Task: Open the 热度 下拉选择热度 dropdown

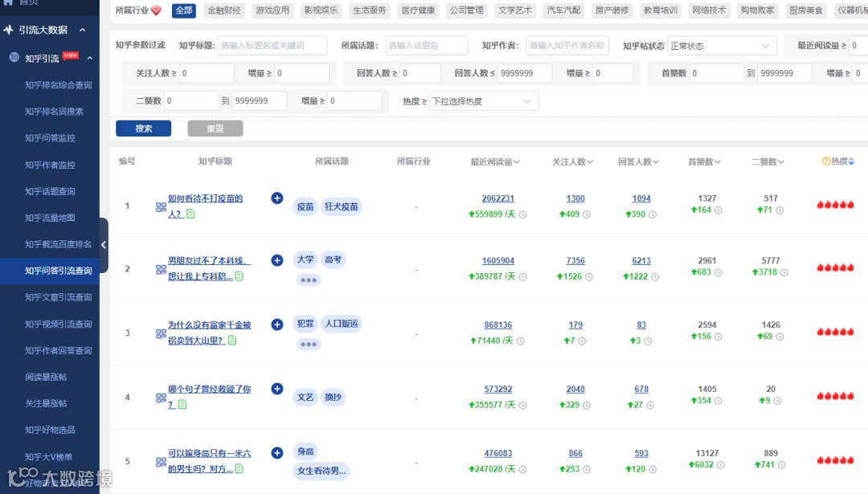Action: coord(483,101)
